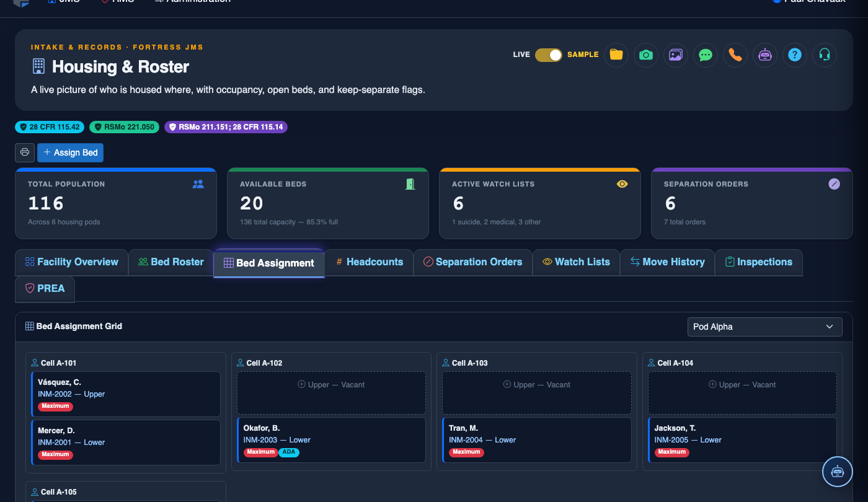Open the Headcounts tab
Viewport: 868px width, 502px height.
click(370, 262)
